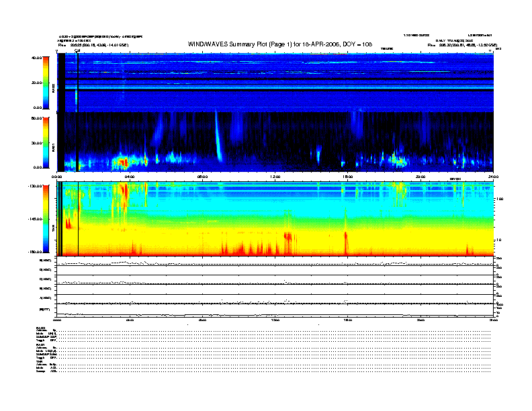Click the bright radio burst streak in RAD1 panel

218,136
